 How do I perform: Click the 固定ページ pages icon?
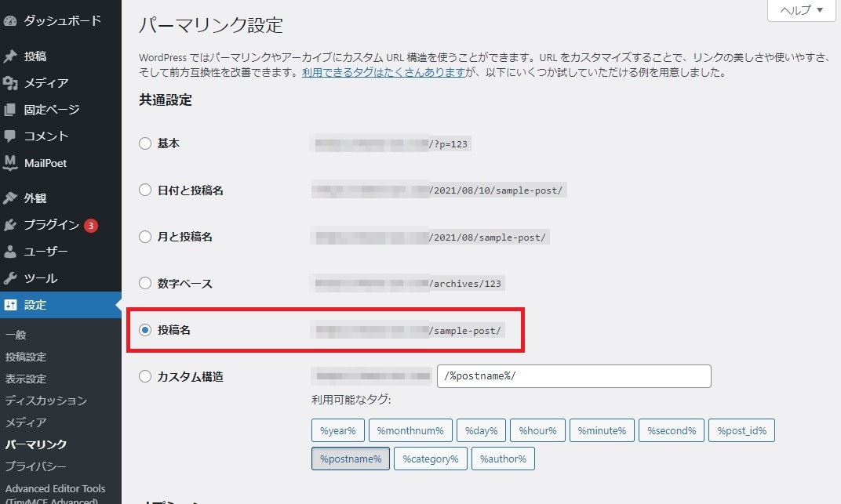(10, 110)
